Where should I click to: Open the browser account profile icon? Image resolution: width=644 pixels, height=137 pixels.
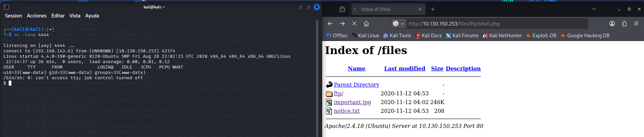[x=612, y=24]
